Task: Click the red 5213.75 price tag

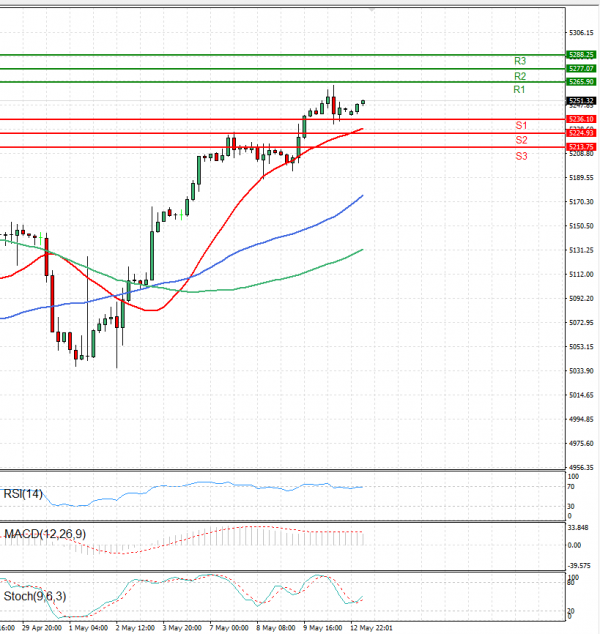Action: (x=581, y=147)
